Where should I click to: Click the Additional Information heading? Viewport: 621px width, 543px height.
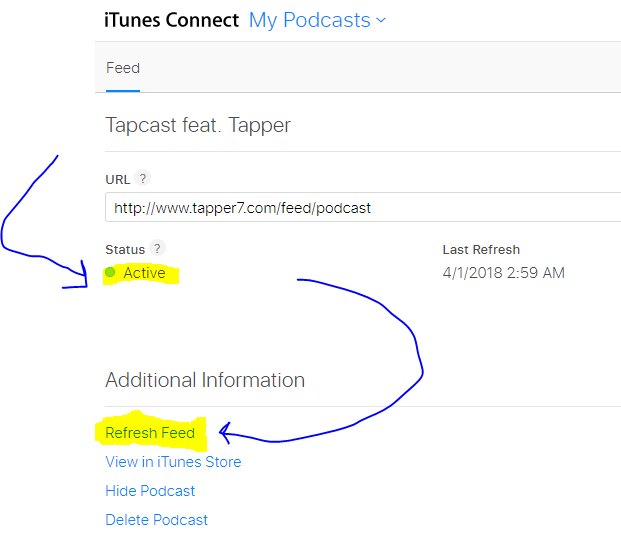(205, 380)
